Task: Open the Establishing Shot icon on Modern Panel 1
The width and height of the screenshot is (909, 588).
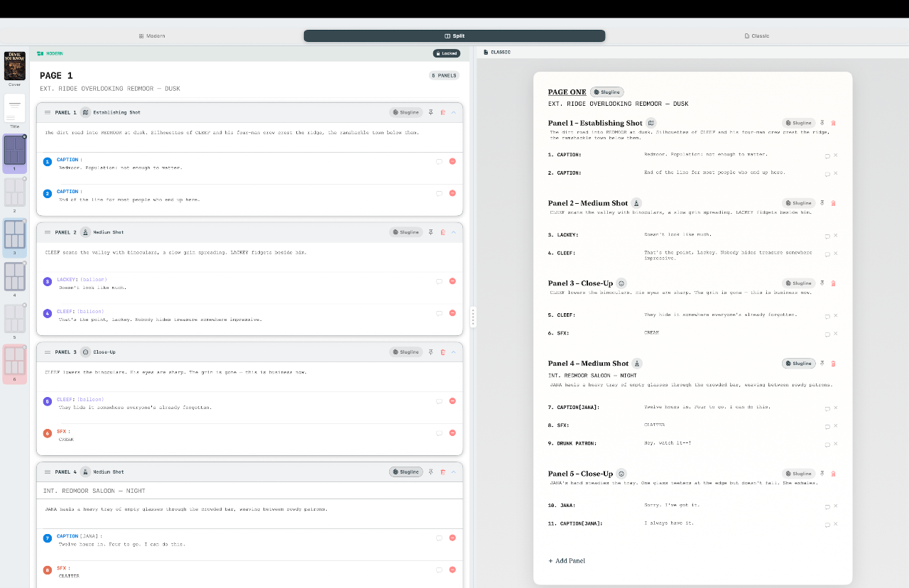Action: click(85, 112)
